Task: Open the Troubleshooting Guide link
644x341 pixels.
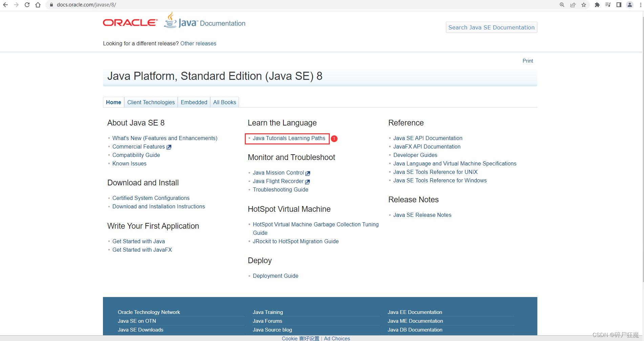Action: tap(280, 189)
